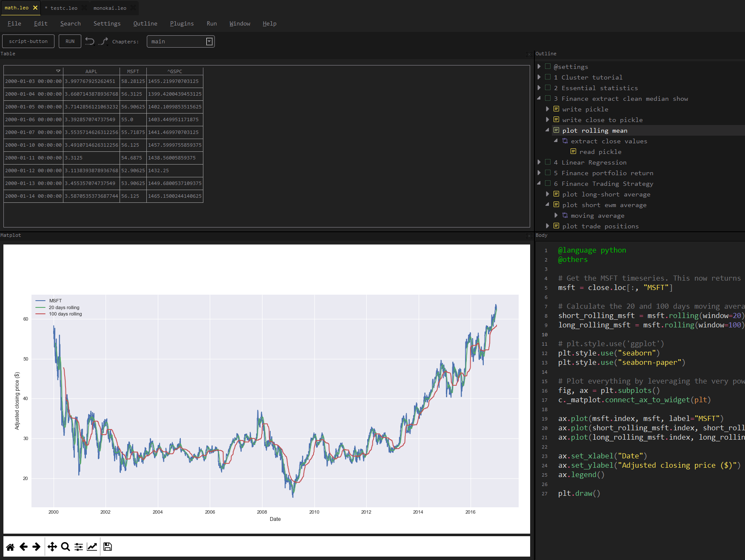
Task: Open the Plugins menu
Action: (x=182, y=23)
